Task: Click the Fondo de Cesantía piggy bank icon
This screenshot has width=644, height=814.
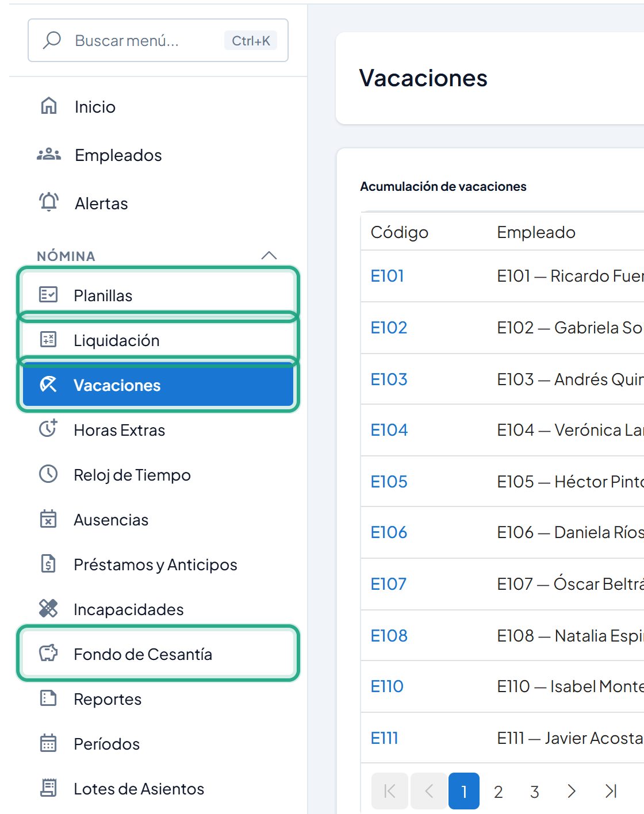Action: 48,653
